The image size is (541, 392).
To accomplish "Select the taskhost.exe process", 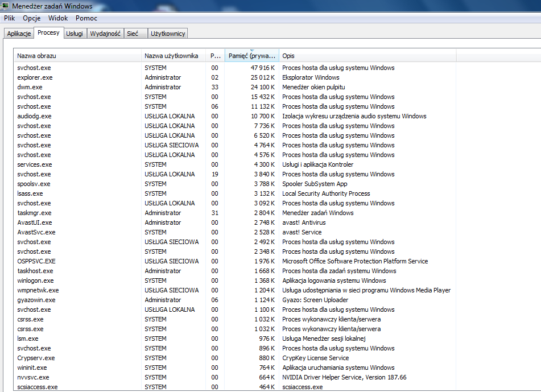I will point(234,271).
